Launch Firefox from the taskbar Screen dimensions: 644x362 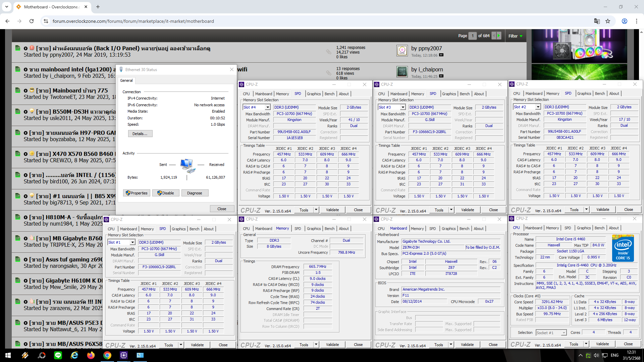coord(91,355)
